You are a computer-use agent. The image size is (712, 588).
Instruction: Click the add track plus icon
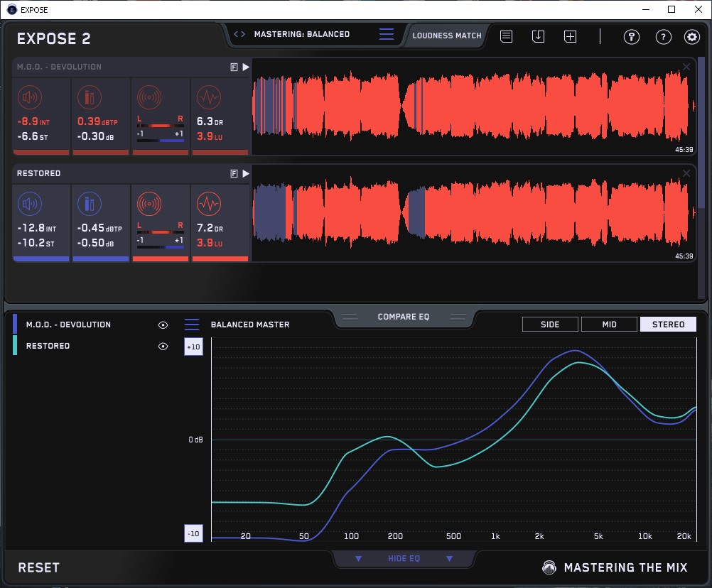(571, 37)
